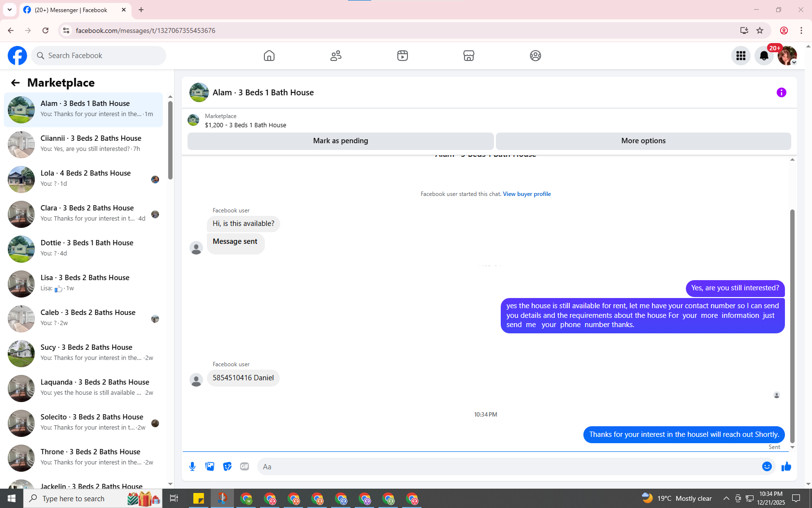Open Sticky Notes from taskbar
The width and height of the screenshot is (812, 508).
click(199, 498)
